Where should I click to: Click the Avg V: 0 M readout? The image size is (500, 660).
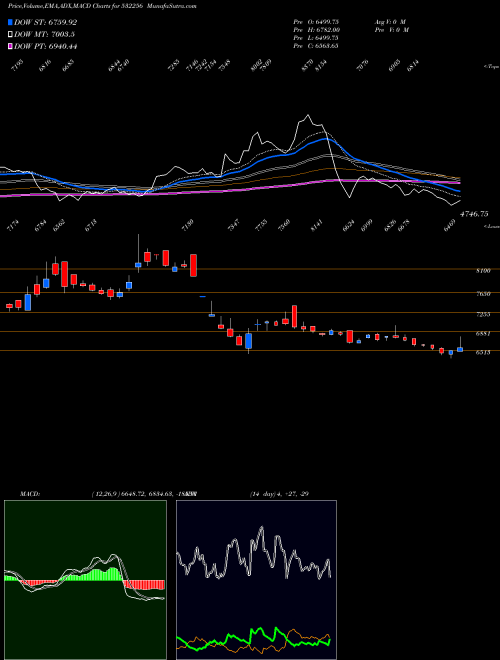click(x=391, y=21)
